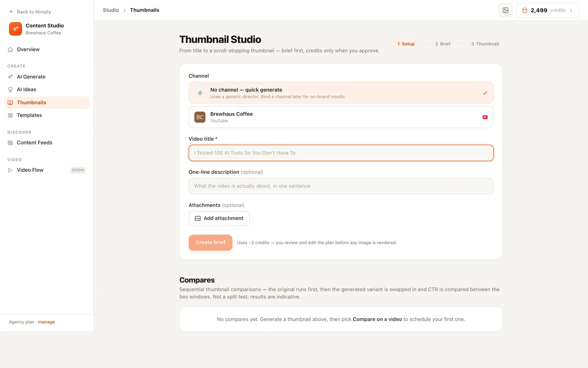
Task: Click the Agency plan text
Action: pos(22,322)
